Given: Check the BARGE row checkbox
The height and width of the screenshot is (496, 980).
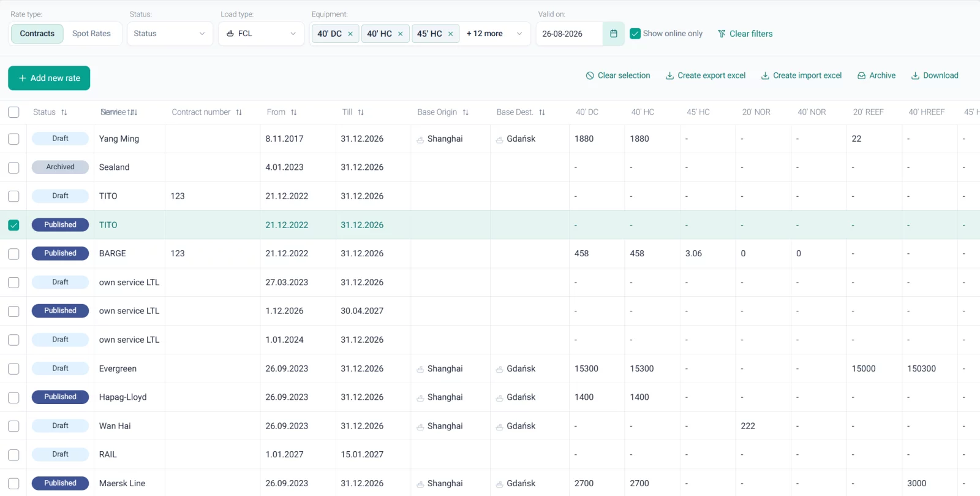Looking at the screenshot, I should coord(13,254).
